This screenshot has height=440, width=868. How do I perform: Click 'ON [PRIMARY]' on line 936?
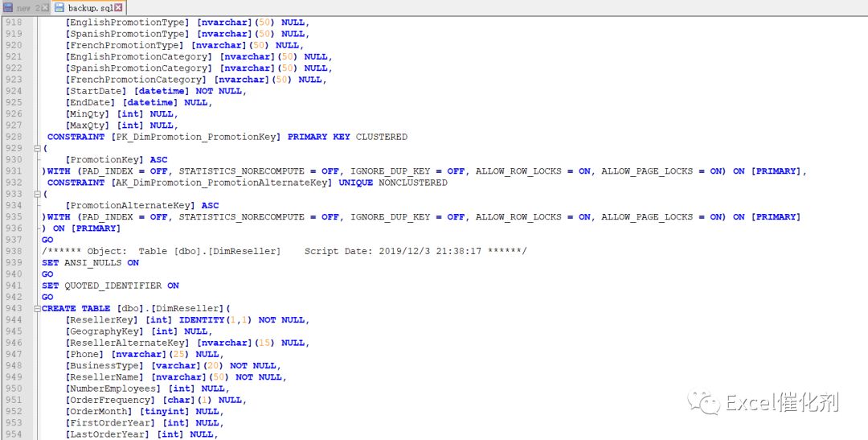87,228
